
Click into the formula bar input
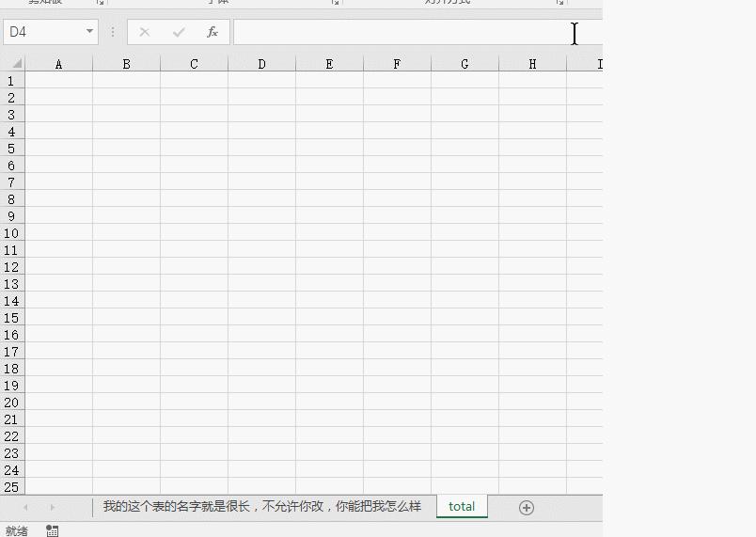pos(417,32)
